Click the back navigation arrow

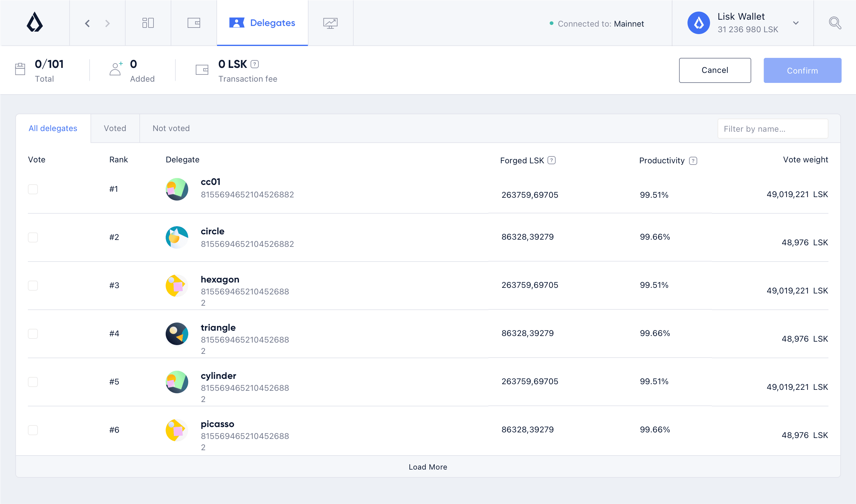coord(87,23)
